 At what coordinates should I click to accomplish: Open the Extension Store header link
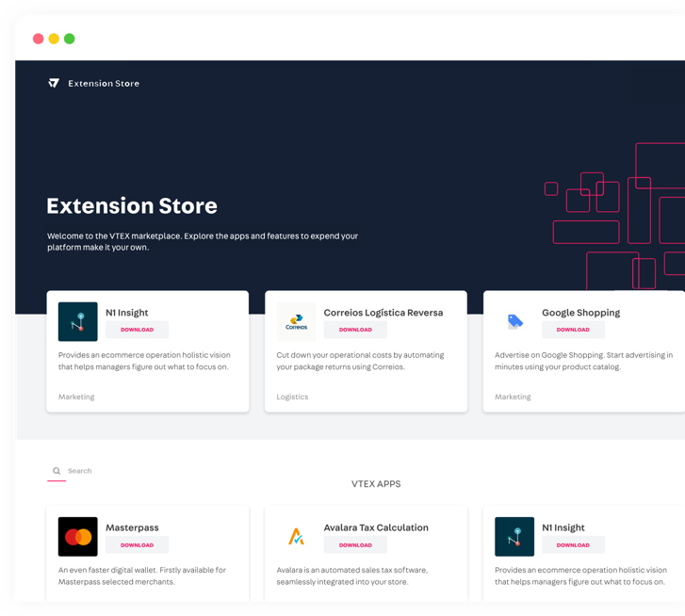coord(104,84)
